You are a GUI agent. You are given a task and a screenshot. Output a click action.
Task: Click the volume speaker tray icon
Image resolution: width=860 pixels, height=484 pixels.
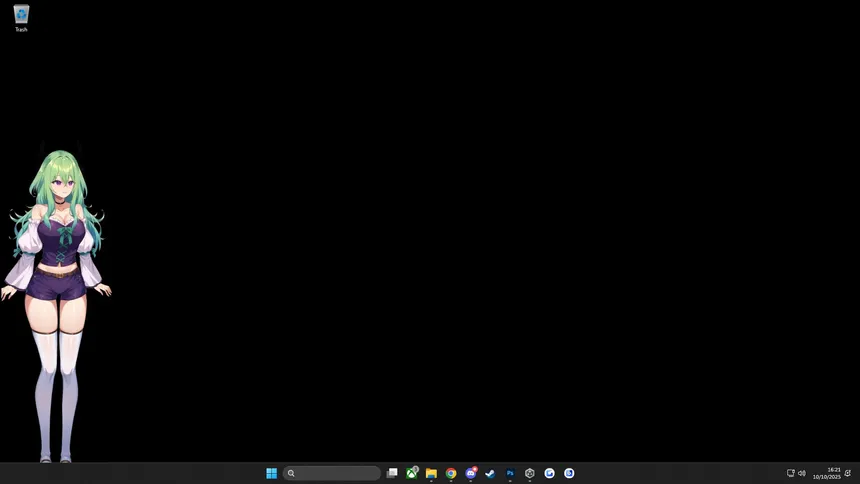802,473
